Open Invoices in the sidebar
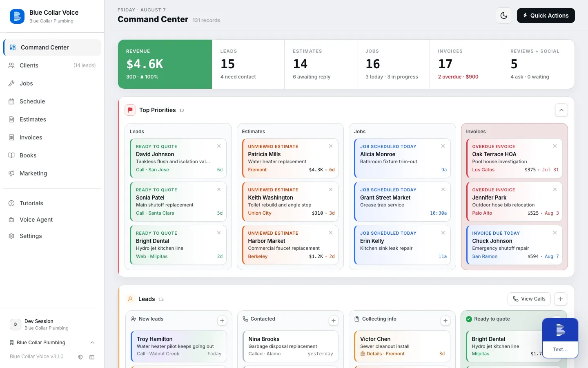 [52, 137]
